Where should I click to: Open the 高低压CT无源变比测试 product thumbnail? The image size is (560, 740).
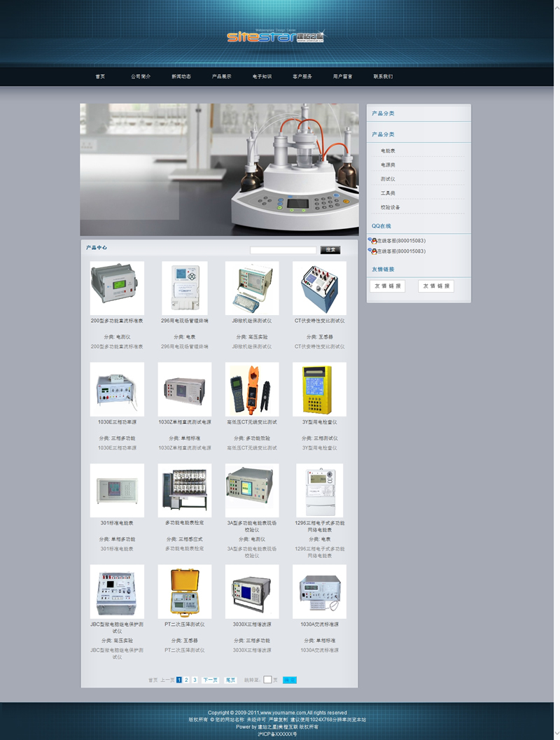(252, 389)
